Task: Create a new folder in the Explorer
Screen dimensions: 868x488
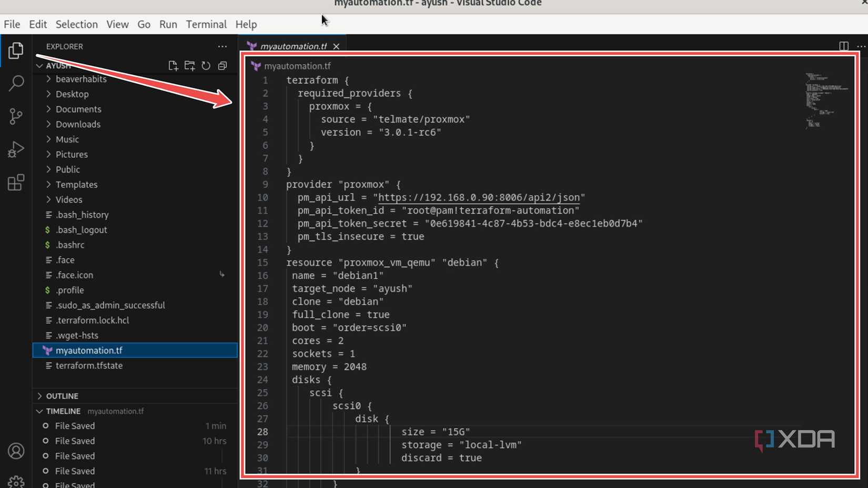Action: point(189,65)
